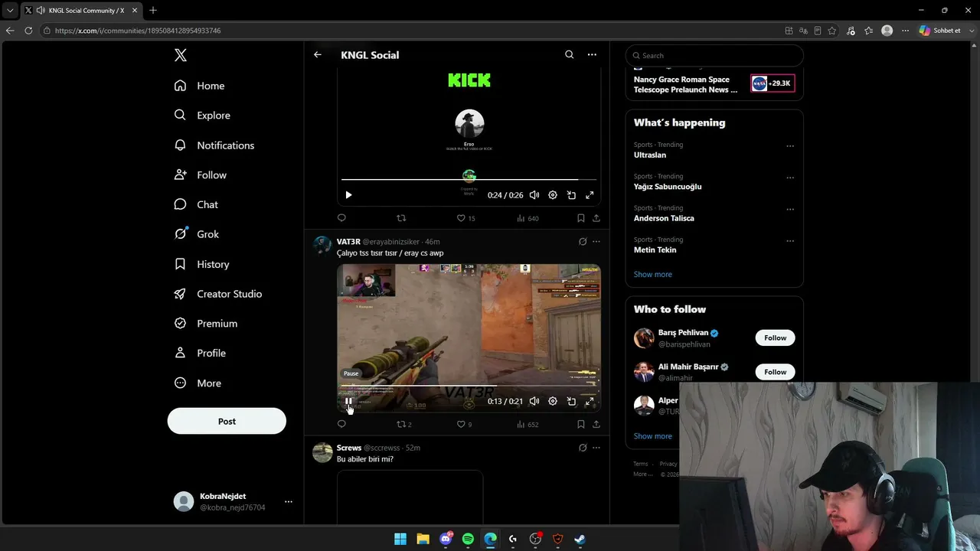Viewport: 980px width, 551px height.
Task: Toggle picture-in-picture on VAT3R video
Action: [571, 401]
